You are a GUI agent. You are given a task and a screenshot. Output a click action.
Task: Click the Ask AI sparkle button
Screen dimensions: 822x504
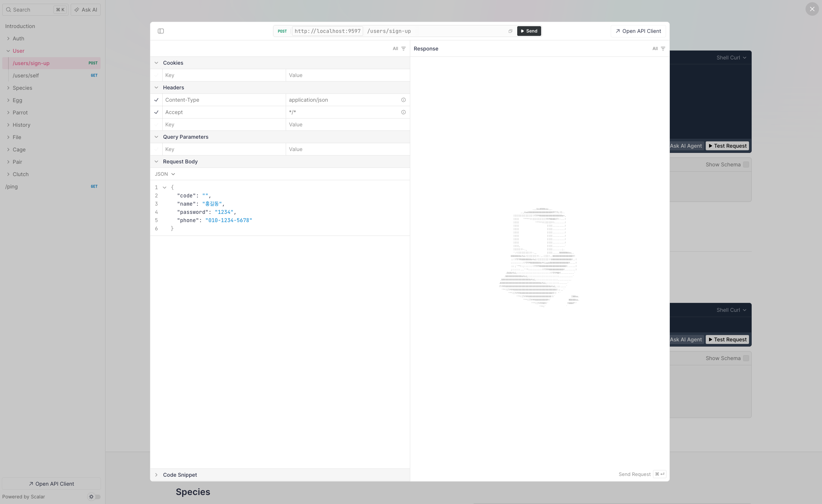(x=86, y=10)
